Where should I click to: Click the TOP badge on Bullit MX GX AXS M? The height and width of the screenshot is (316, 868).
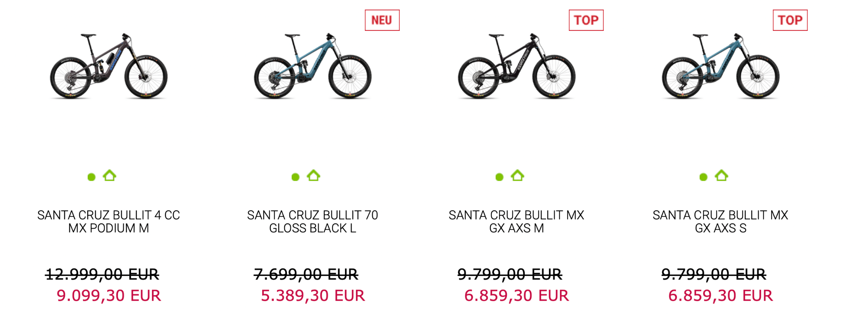pyautogui.click(x=586, y=20)
